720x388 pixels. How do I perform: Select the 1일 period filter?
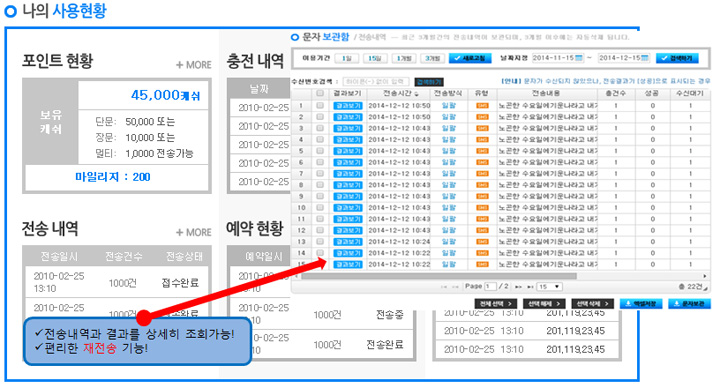(x=347, y=58)
